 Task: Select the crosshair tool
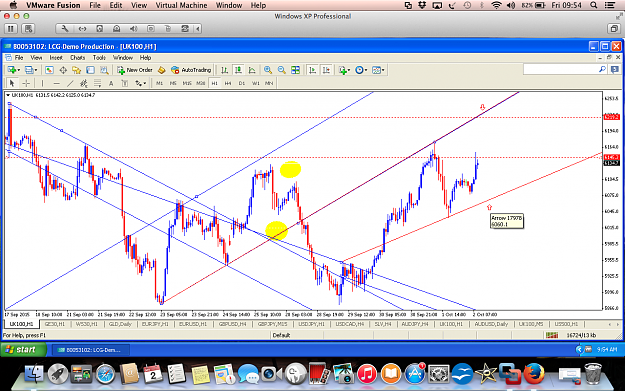[x=26, y=83]
